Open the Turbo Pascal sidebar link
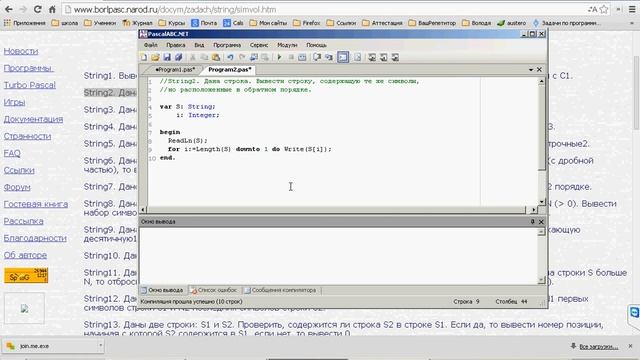This screenshot has height=360, width=640. click(x=30, y=85)
